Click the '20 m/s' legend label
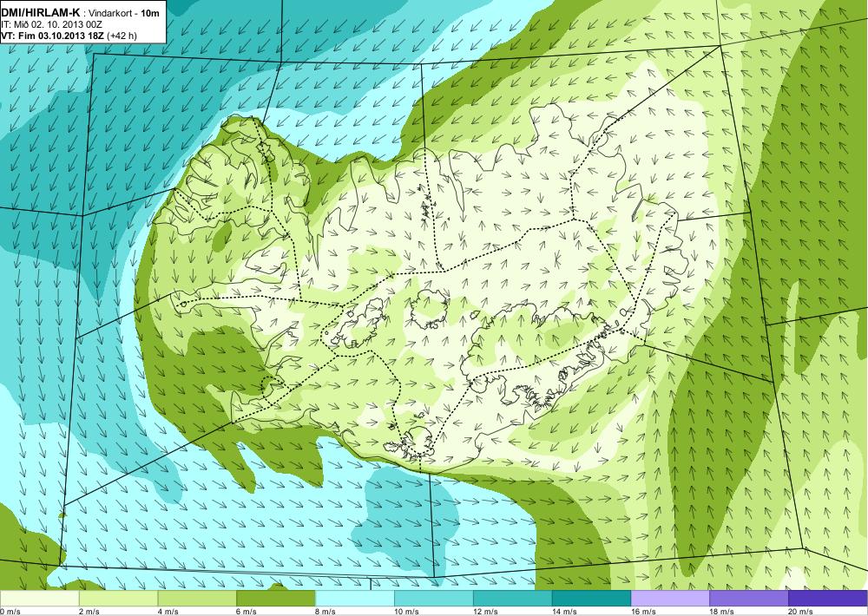868x616 pixels. [801, 612]
